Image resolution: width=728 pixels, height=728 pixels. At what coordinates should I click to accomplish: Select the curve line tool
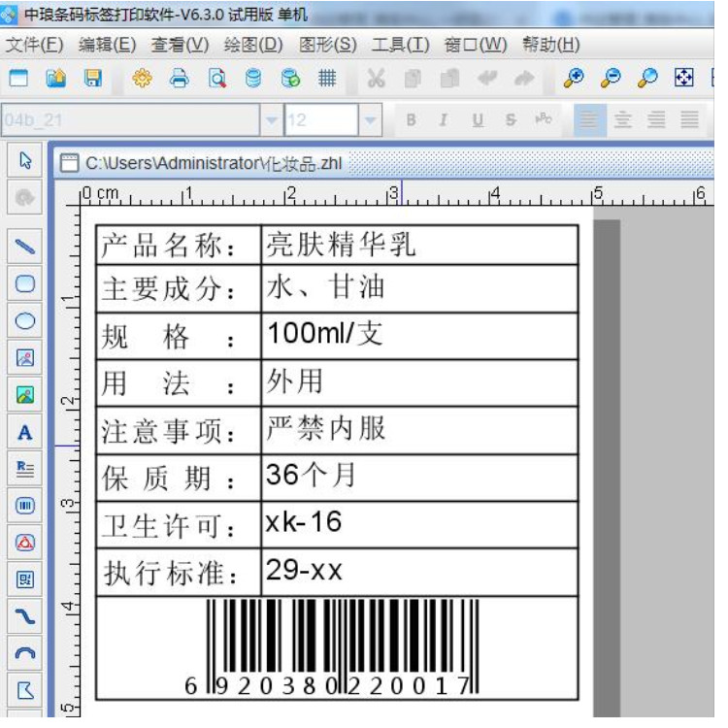pyautogui.click(x=25, y=616)
